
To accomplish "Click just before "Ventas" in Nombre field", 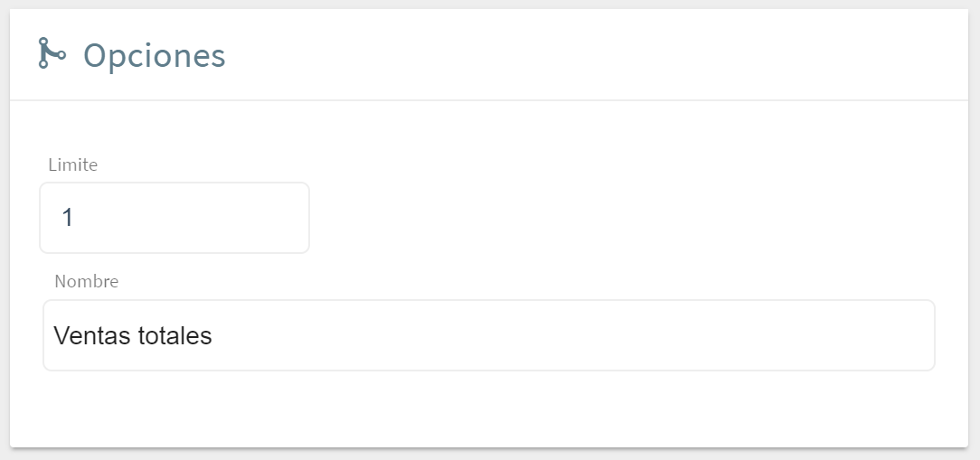I will (53, 336).
